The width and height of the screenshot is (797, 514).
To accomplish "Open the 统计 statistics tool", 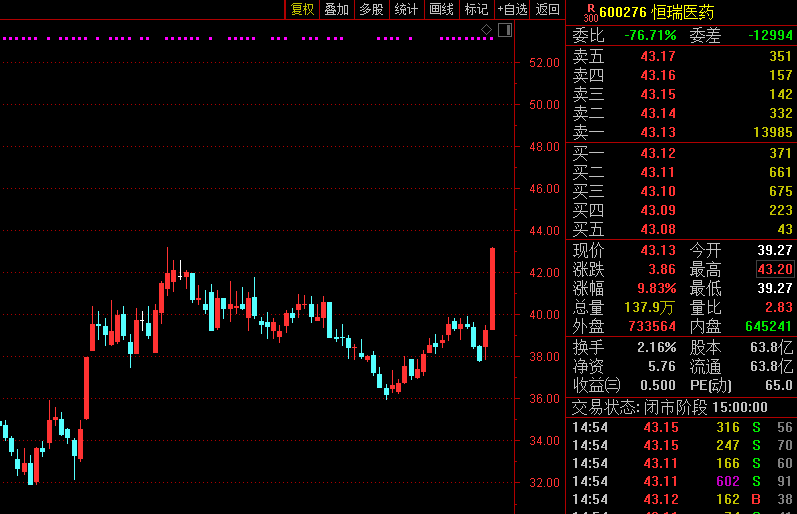I will pos(406,10).
